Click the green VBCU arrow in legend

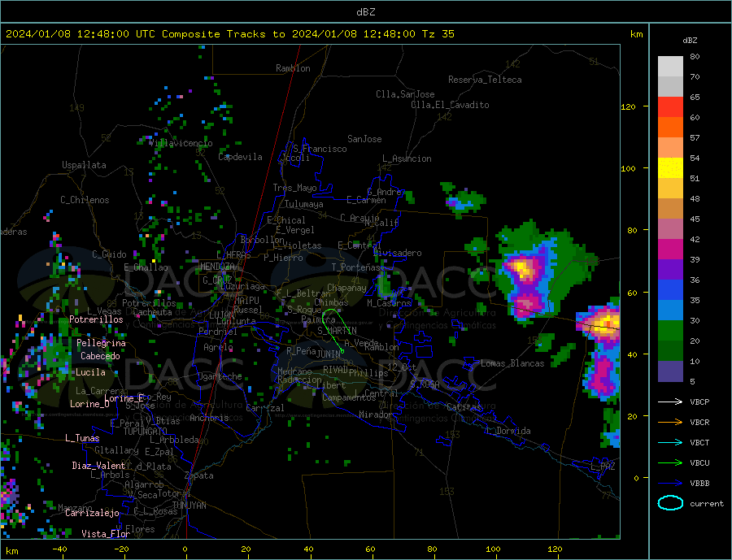(x=670, y=463)
